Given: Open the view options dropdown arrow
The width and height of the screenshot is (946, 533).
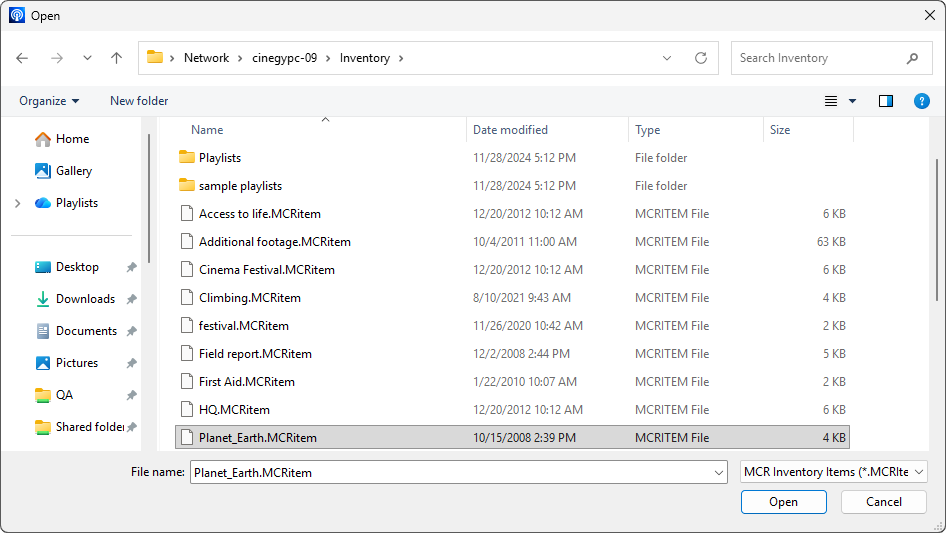Looking at the screenshot, I should coord(853,101).
